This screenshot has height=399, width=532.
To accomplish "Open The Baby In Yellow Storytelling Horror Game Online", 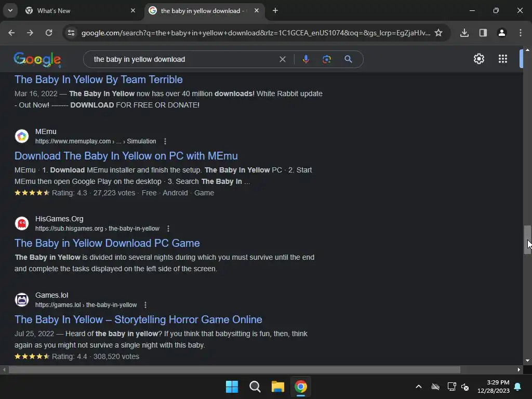I will click(138, 320).
